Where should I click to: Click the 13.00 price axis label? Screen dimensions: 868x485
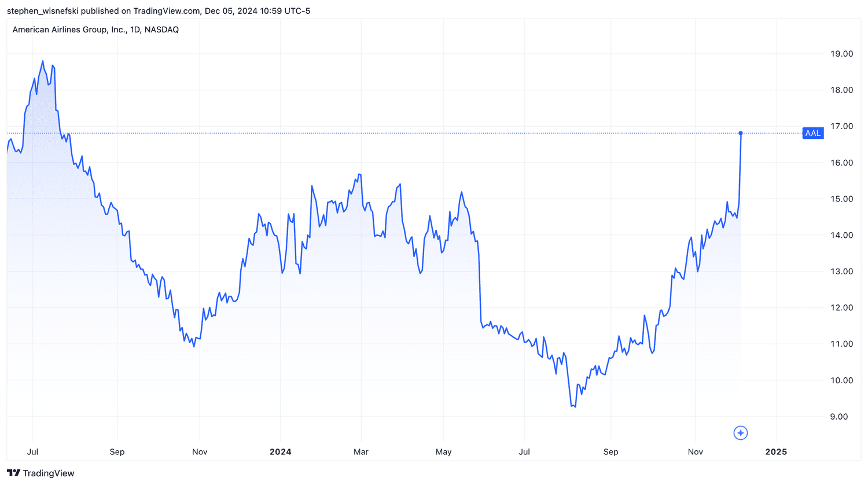coord(842,271)
